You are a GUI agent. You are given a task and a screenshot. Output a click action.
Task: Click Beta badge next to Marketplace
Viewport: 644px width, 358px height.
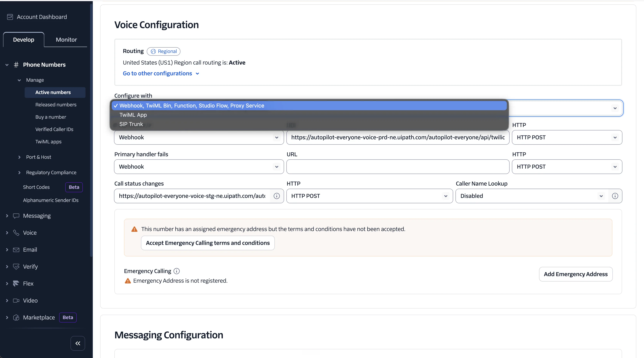(68, 318)
